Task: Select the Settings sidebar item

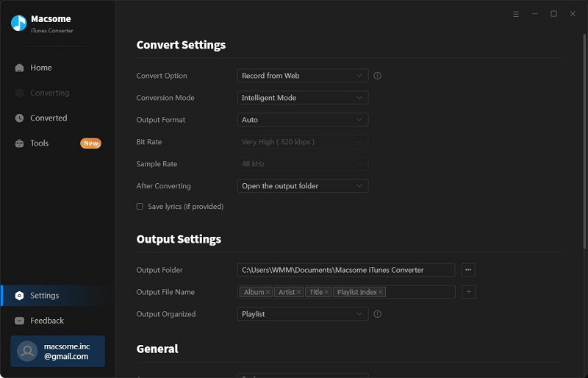Action: coord(57,296)
